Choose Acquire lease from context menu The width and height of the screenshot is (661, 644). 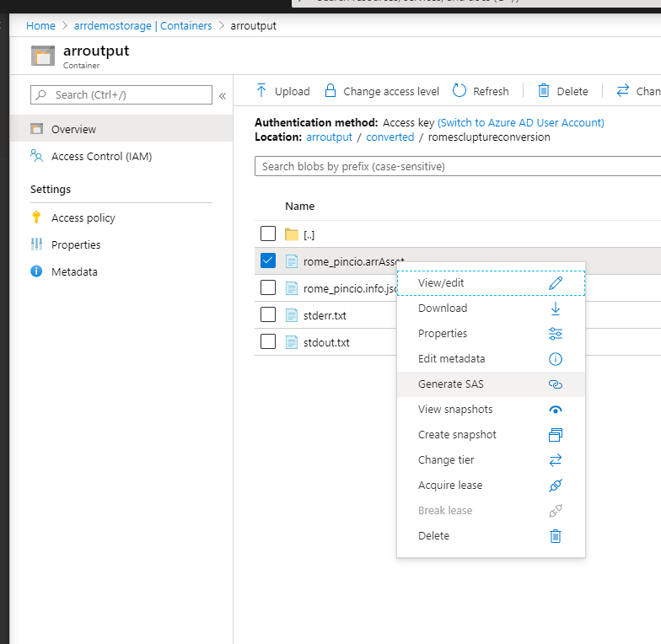coord(491,486)
